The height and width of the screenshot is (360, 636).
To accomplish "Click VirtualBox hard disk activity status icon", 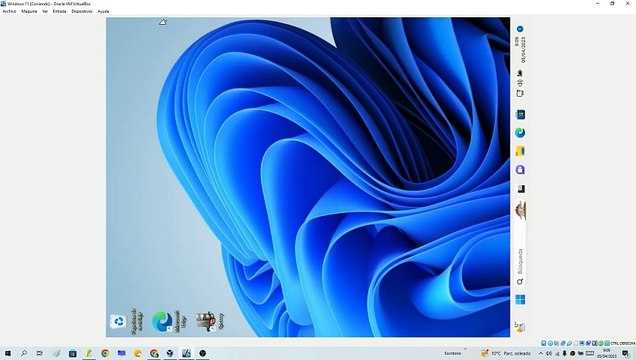I will [x=544, y=343].
